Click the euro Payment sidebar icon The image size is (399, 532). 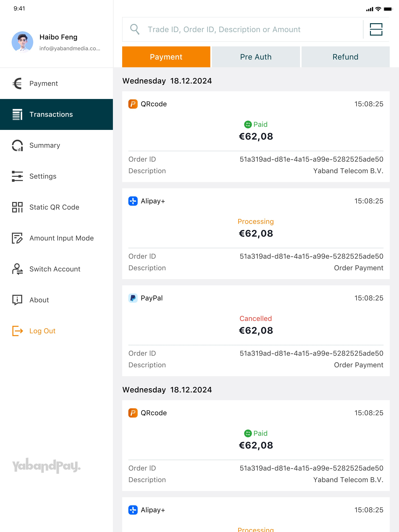(x=17, y=84)
